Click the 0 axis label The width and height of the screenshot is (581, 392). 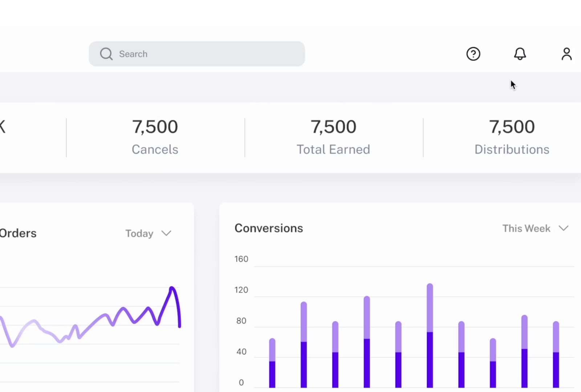[x=241, y=383]
